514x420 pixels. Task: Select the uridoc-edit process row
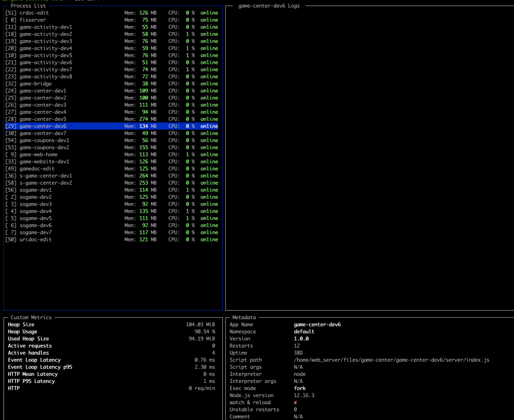[x=111, y=240]
